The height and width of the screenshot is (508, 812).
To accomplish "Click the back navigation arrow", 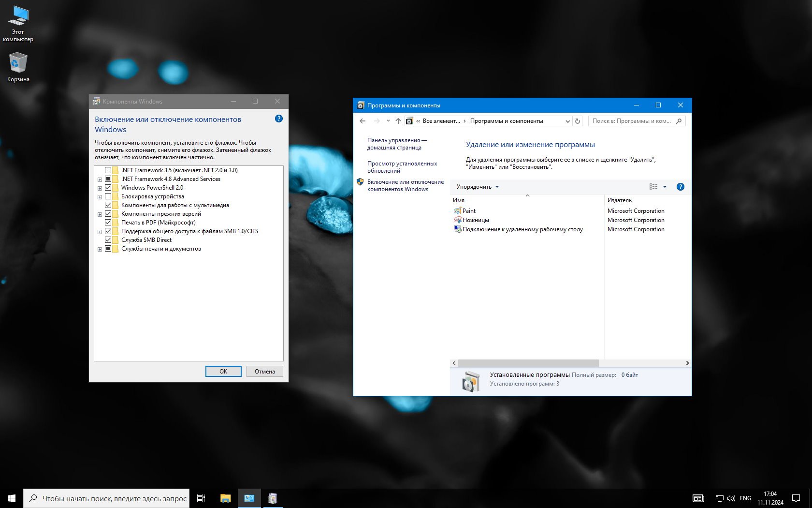I will click(362, 121).
